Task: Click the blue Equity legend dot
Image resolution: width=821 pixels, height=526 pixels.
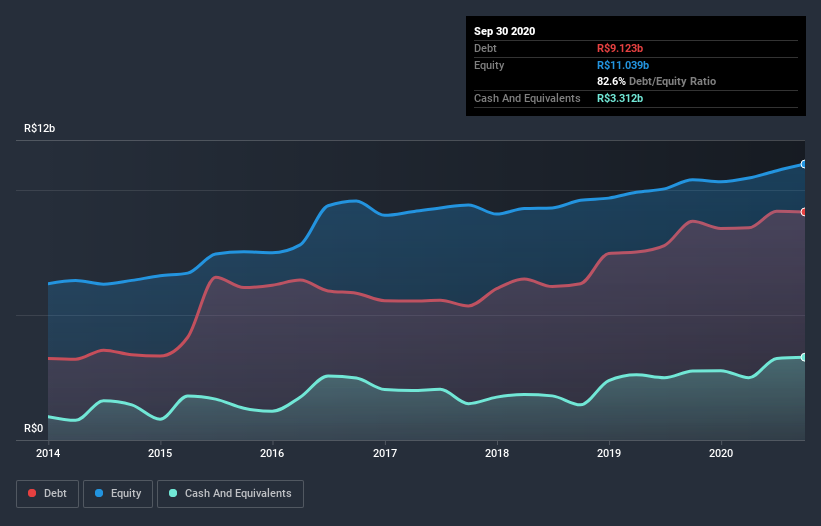Action: click(99, 493)
